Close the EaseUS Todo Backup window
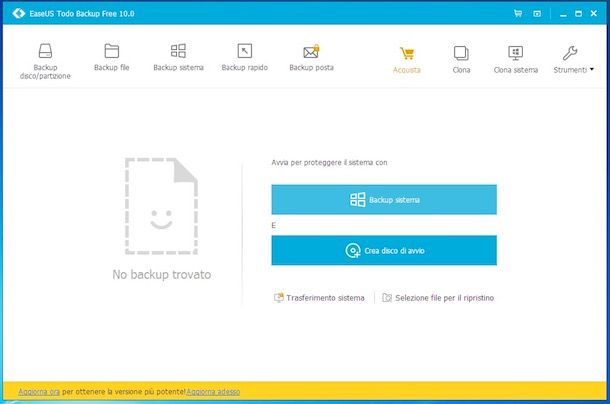610x404 pixels. click(x=594, y=14)
